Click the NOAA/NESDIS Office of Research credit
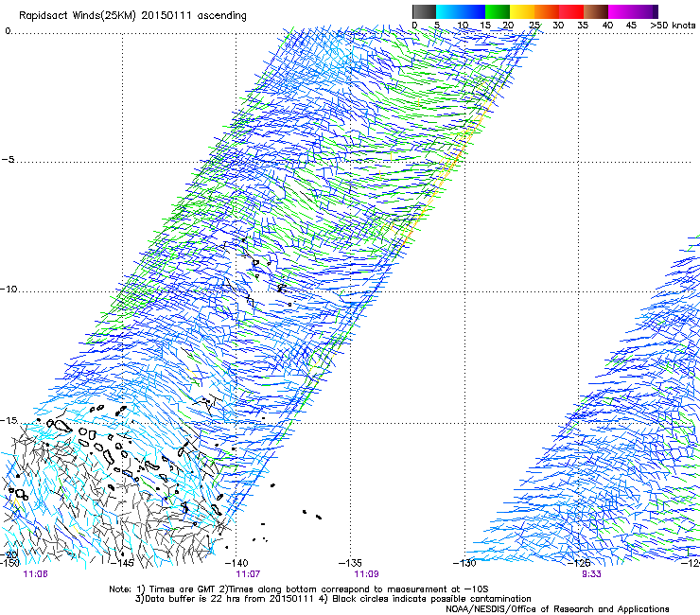This screenshot has width=700, height=615. pos(557,609)
